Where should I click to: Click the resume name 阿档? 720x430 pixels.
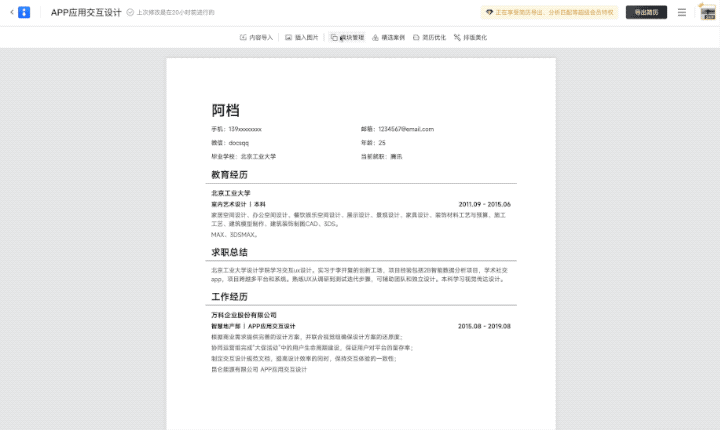coord(225,110)
